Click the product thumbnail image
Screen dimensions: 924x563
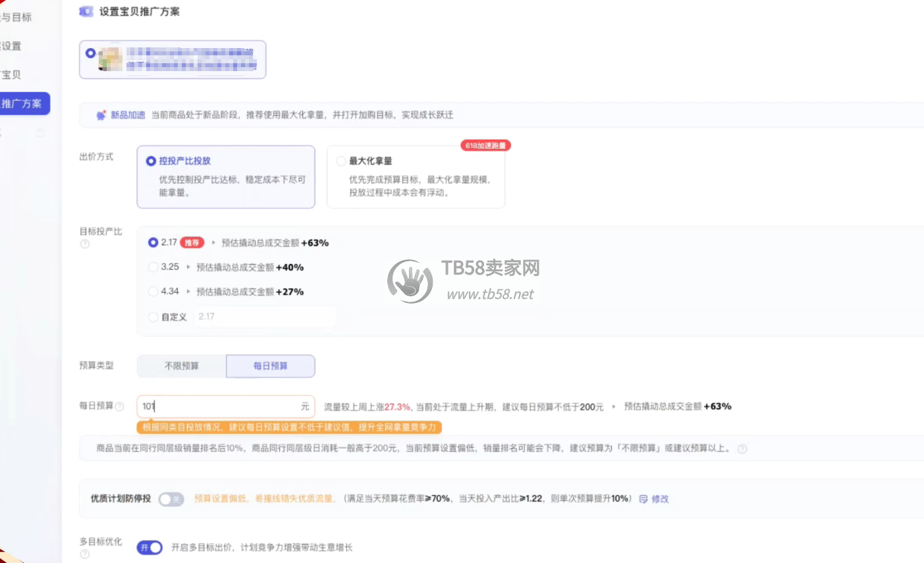tap(110, 59)
